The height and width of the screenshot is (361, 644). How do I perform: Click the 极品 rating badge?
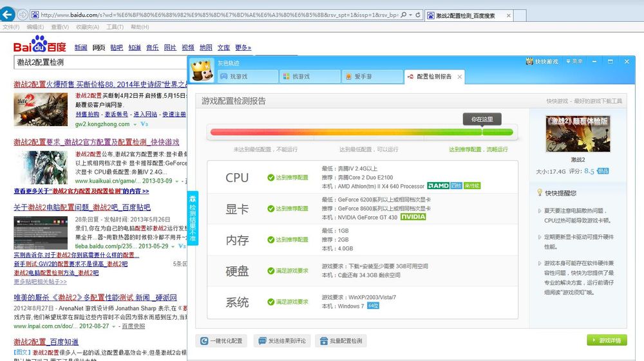(603, 171)
